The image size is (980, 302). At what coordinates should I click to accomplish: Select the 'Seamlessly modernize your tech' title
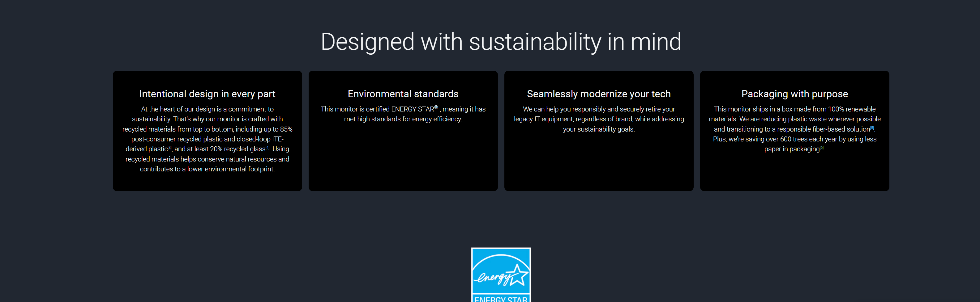[x=598, y=94]
